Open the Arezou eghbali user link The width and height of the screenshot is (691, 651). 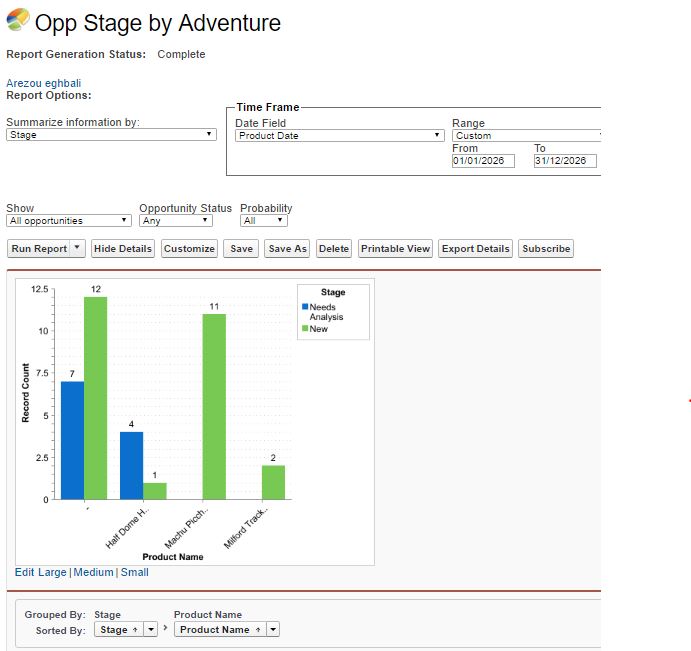(x=43, y=83)
